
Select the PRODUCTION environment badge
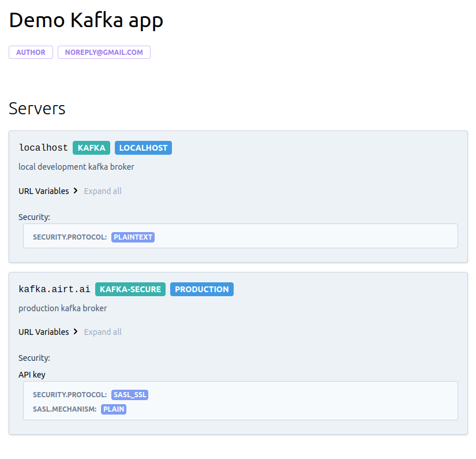[x=201, y=289]
